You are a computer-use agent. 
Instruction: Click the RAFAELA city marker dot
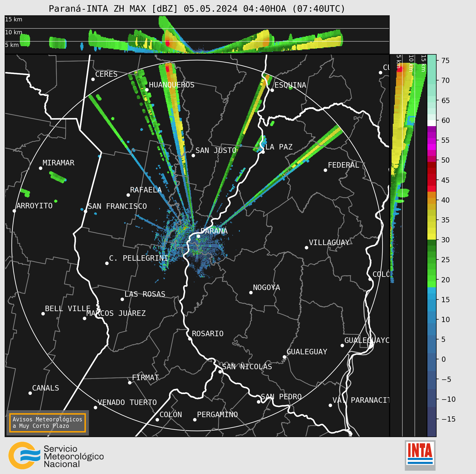[x=128, y=195]
